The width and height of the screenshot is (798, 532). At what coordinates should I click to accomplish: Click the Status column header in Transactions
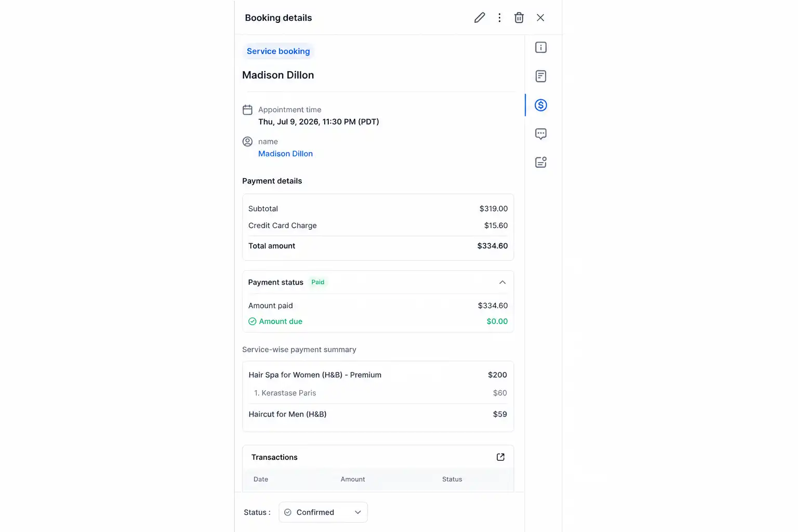tap(452, 480)
